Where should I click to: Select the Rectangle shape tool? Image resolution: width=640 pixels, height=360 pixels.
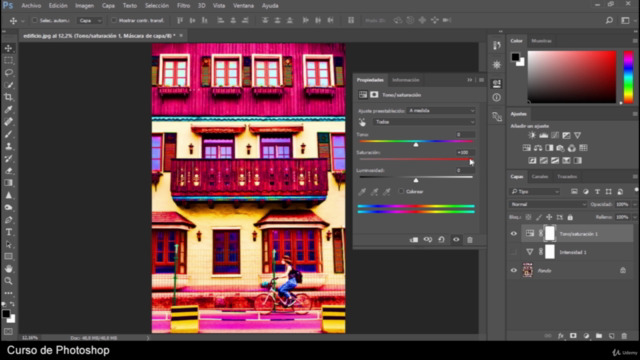tap(9, 256)
